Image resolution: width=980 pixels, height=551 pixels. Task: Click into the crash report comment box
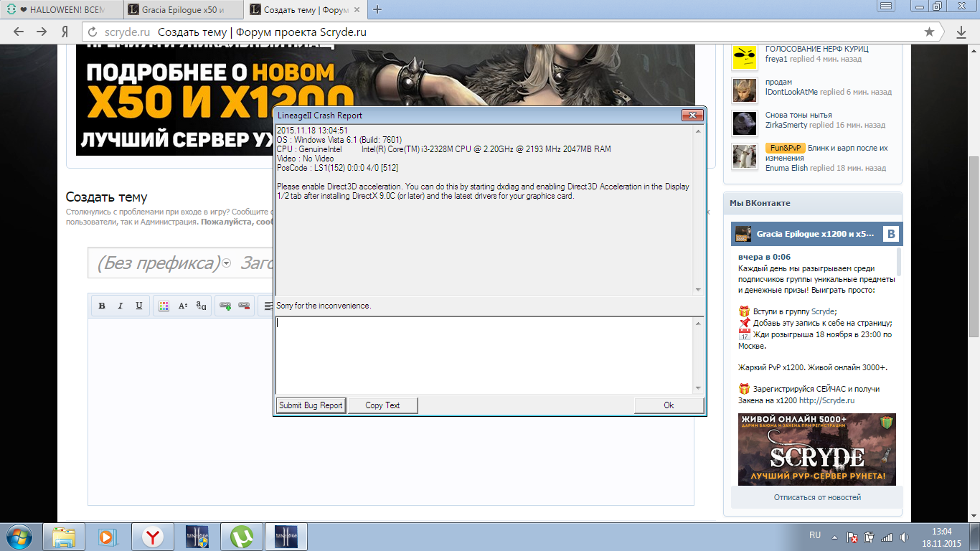coord(484,355)
